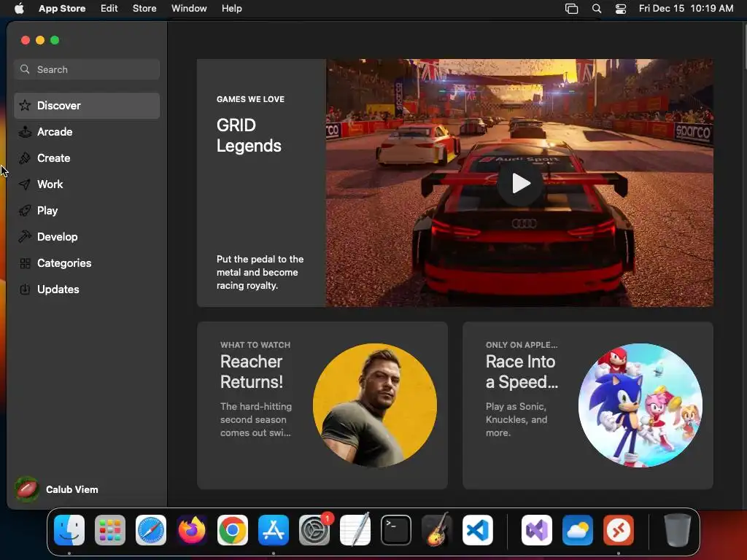Launch GarageBand from the dock
The width and height of the screenshot is (747, 560).
pos(436,530)
